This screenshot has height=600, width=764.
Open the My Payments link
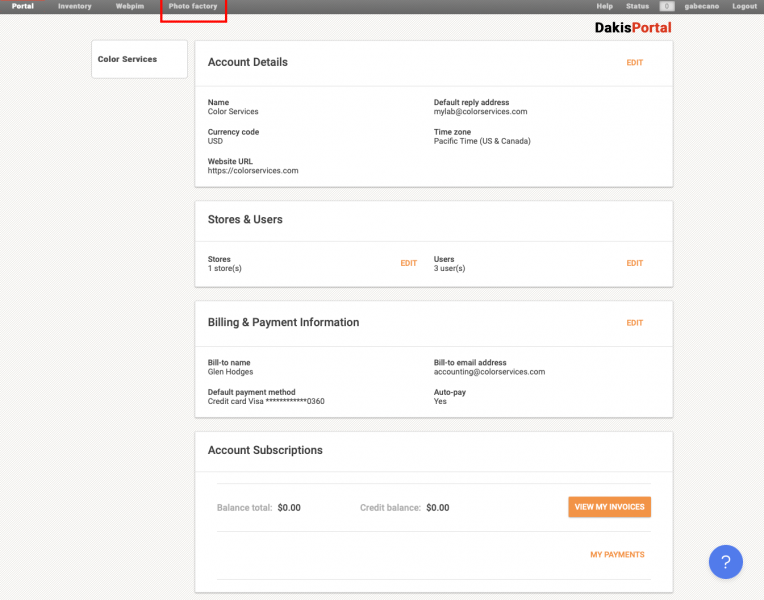pos(617,554)
